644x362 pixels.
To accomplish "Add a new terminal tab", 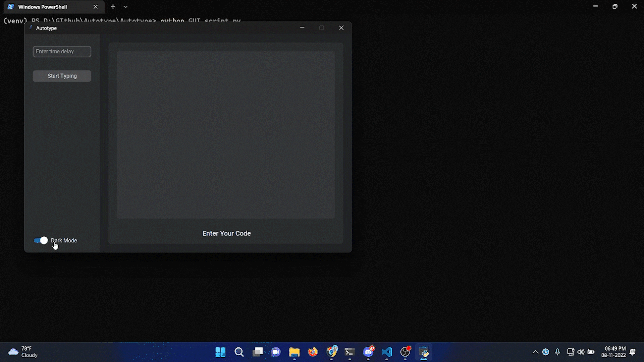I will click(x=113, y=7).
